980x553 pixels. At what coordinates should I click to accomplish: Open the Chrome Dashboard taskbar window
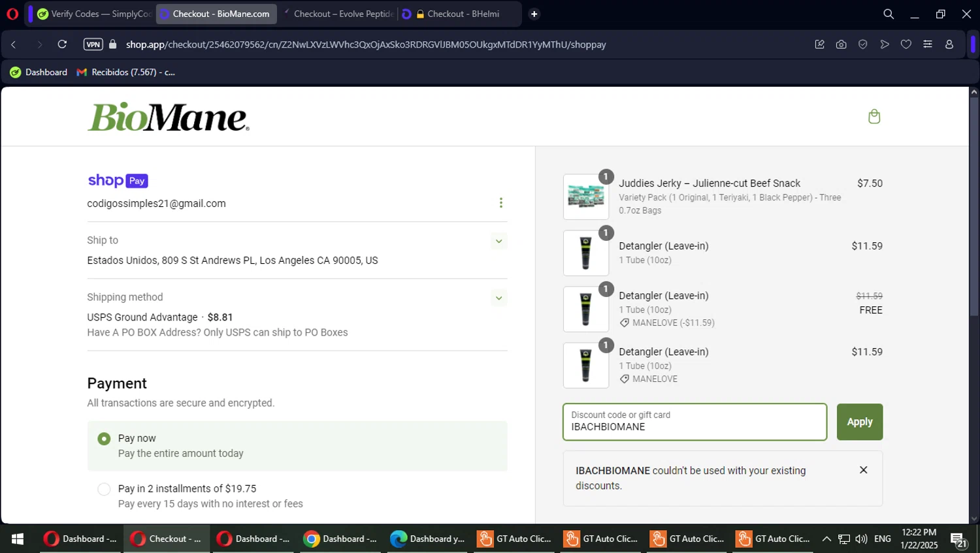point(340,539)
